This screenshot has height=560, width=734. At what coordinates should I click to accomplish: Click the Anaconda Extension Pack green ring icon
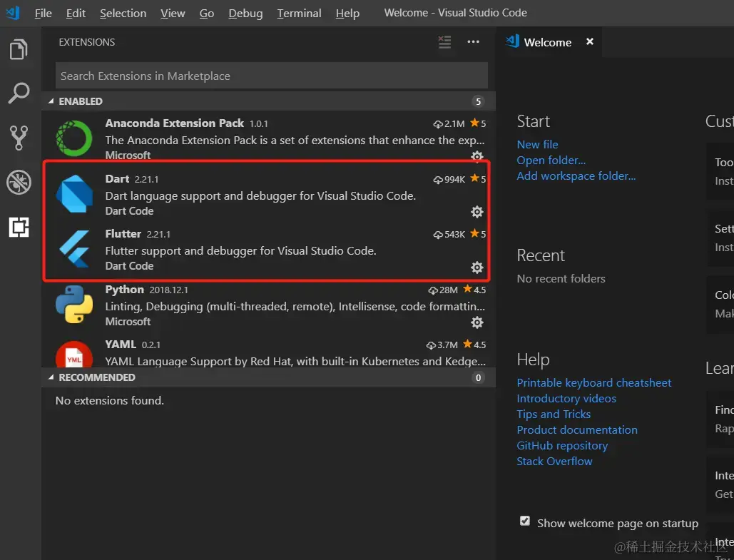point(74,138)
